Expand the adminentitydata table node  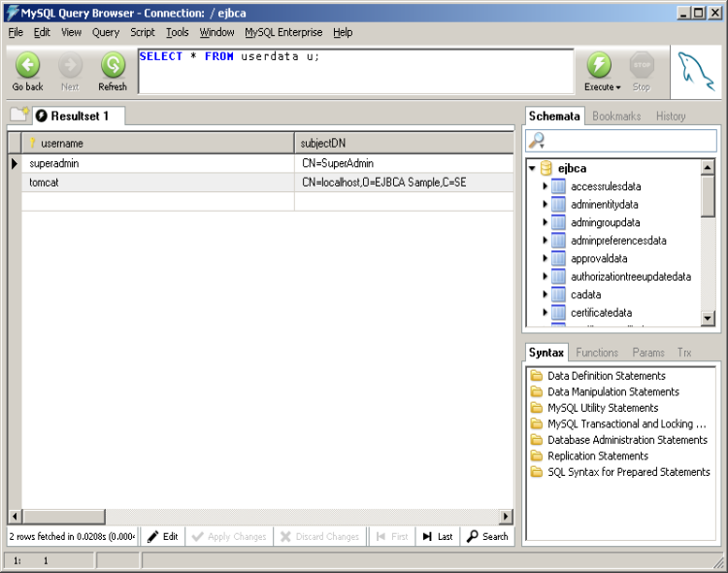point(546,205)
